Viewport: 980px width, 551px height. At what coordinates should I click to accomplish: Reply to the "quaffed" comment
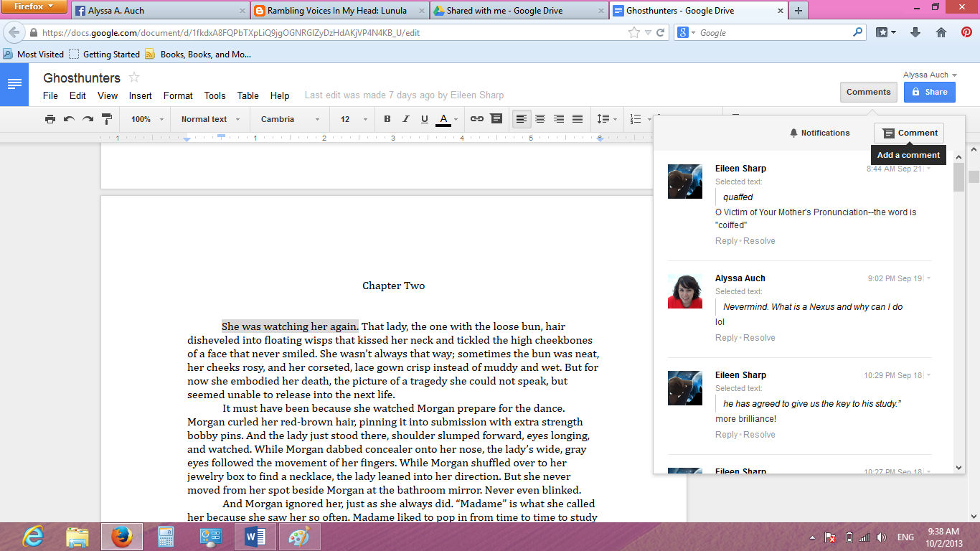726,241
